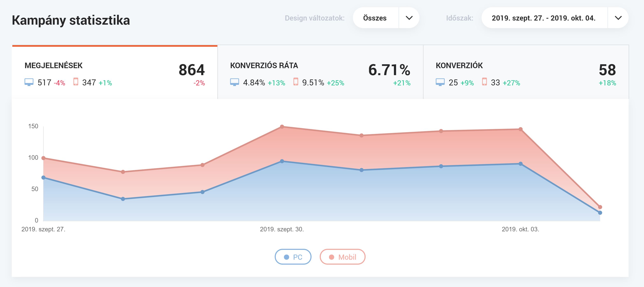Open the Design változatok dropdown arrow
The image size is (644, 287).
pos(409,18)
